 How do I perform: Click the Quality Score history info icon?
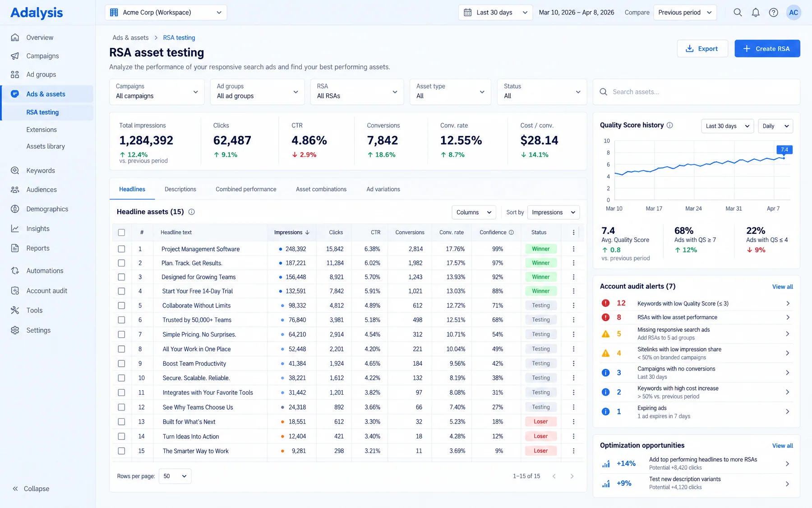[x=670, y=125]
